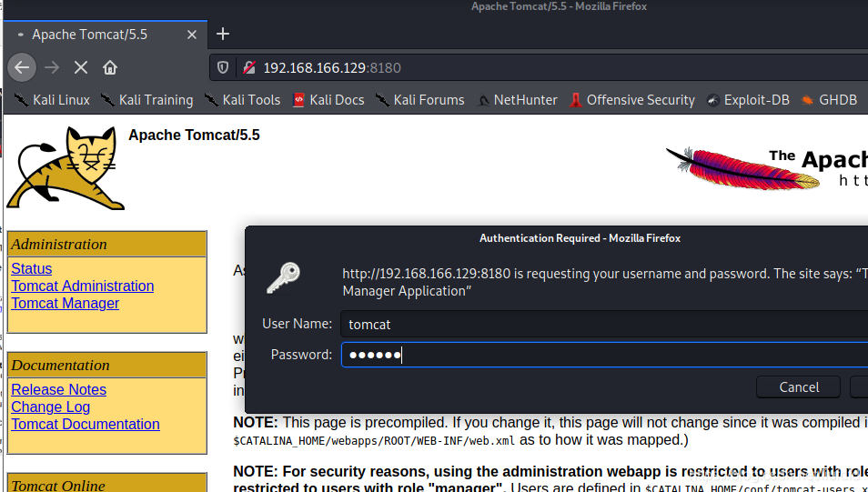Open the Release Notes link
This screenshot has width=868, height=492.
point(58,389)
